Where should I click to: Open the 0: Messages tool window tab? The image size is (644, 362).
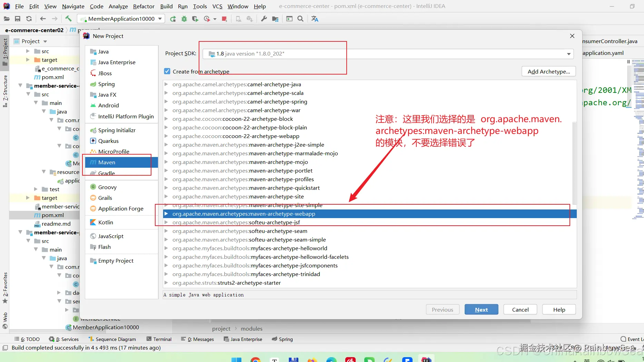pyautogui.click(x=198, y=339)
